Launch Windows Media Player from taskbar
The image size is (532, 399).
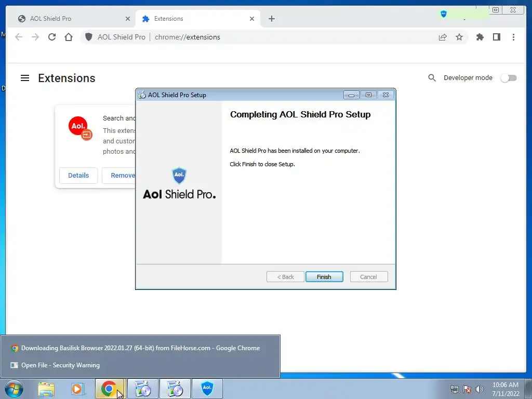(77, 389)
